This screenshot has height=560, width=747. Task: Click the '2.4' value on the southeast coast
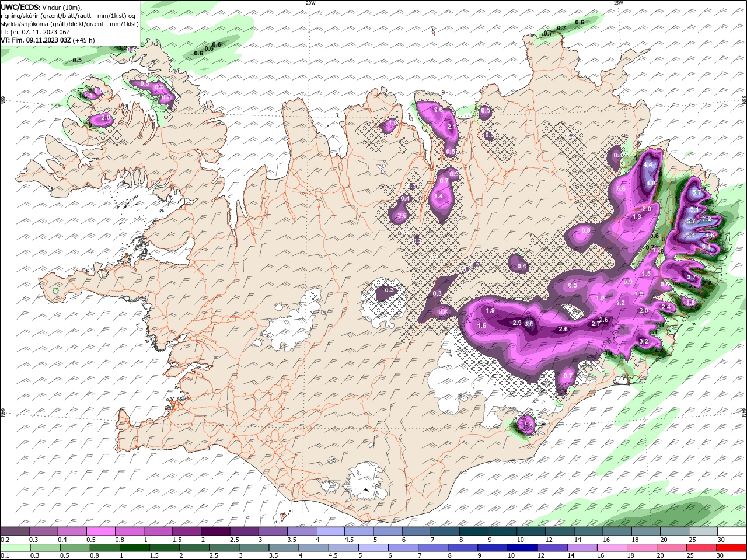coord(666,307)
